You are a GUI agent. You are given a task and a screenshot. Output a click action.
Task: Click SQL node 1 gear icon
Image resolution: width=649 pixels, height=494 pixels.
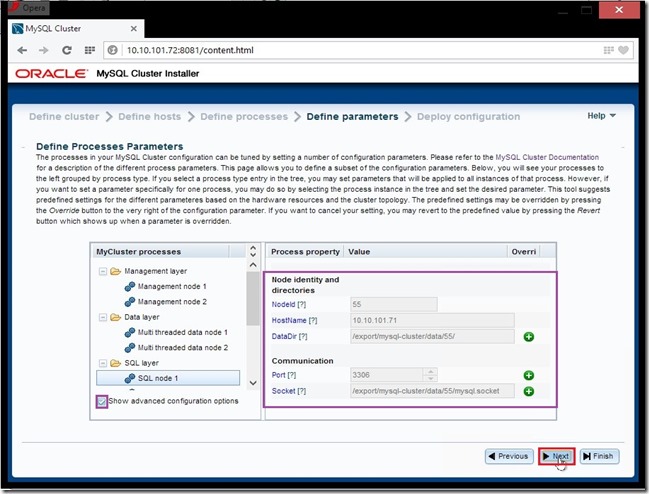tap(130, 378)
